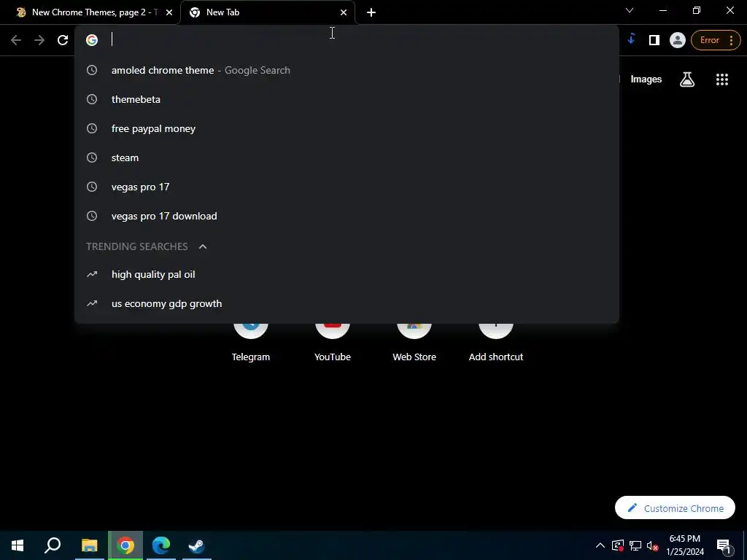Click the Chrome taskbar icon
The image size is (747, 560).
tap(125, 545)
